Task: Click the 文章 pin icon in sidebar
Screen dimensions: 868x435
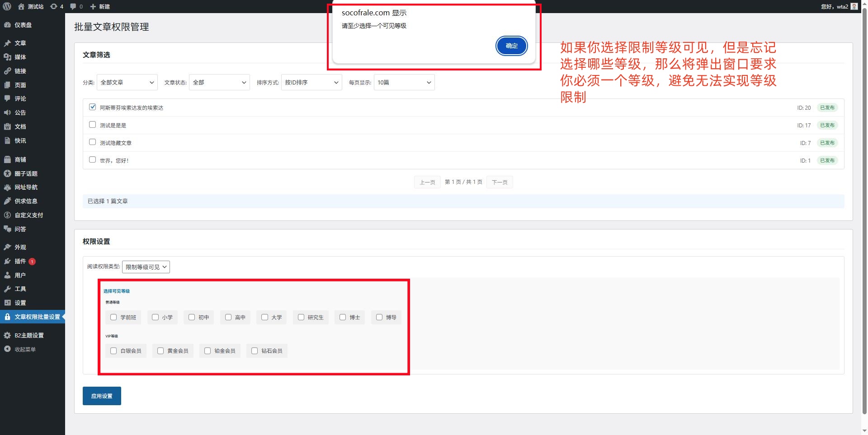Action: pos(7,43)
